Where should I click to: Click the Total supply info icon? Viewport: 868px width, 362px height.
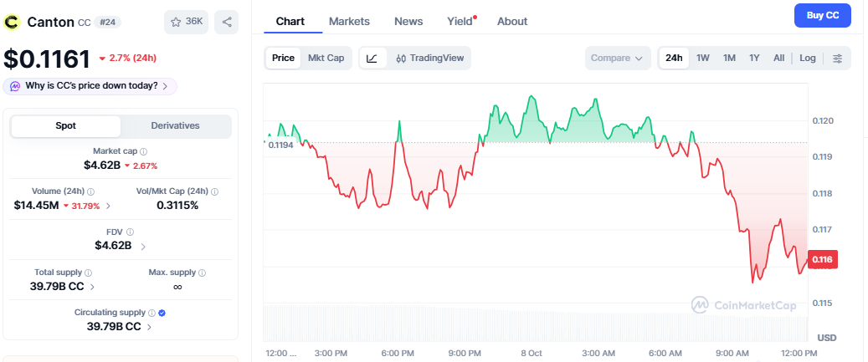tap(89, 273)
